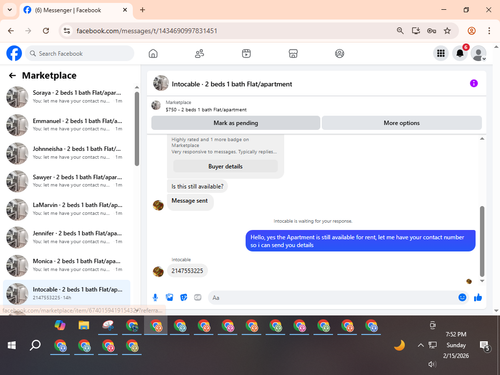Open the taskbar clock showing 7:52 PM
Screen dimensions: 500x375
pyautogui.click(x=456, y=345)
